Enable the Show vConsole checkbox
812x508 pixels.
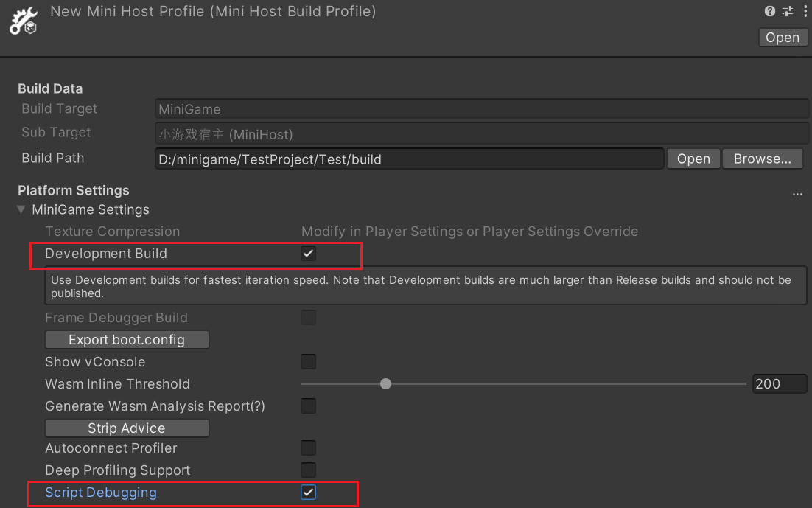pyautogui.click(x=308, y=362)
